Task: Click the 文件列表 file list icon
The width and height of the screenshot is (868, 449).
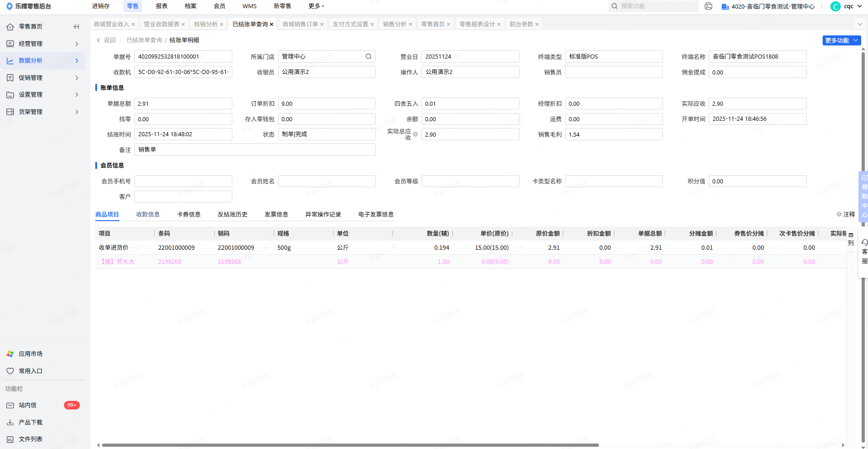Action: pyautogui.click(x=10, y=439)
